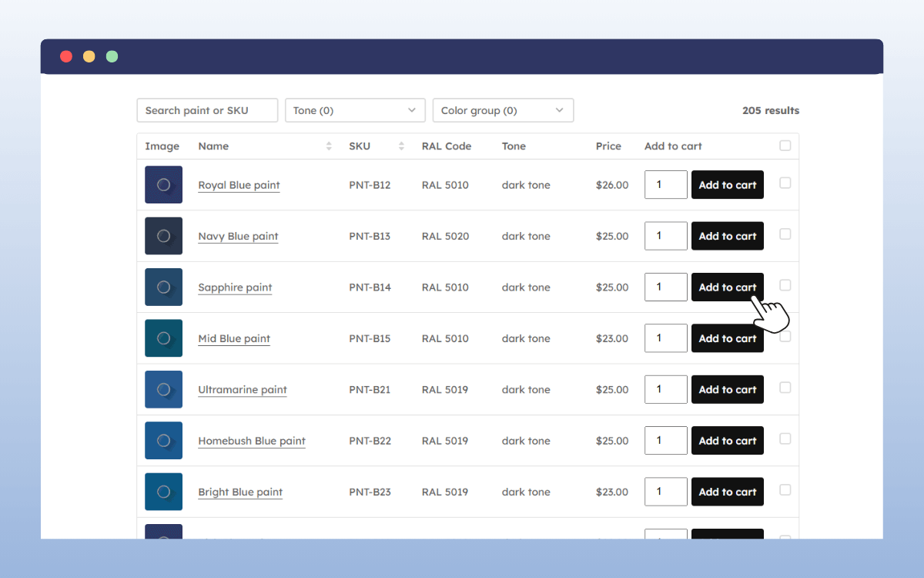
Task: Open the Homebush Blue paint product link
Action: [252, 441]
